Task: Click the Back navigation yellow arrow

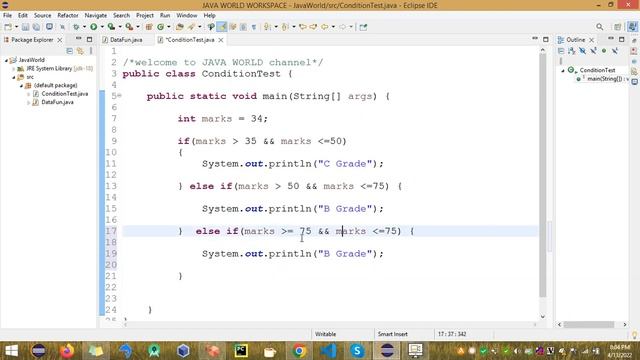Action: tap(324, 27)
